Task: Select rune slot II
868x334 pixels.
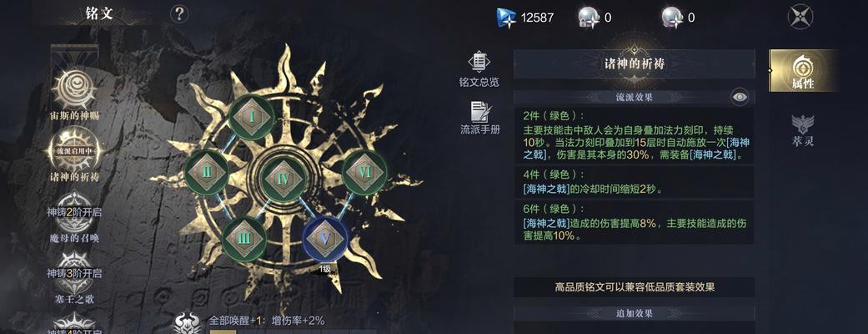Action: click(207, 172)
